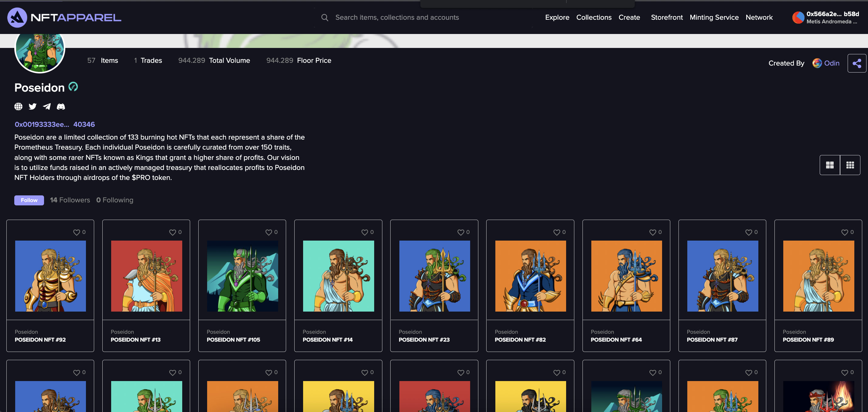The width and height of the screenshot is (868, 412).
Task: View the 0 Following list
Action: 114,200
